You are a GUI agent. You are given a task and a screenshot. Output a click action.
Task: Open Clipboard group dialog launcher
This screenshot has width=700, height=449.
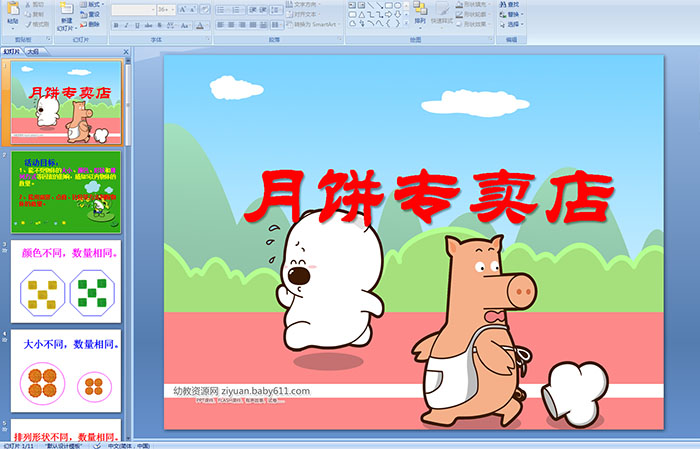point(49,39)
